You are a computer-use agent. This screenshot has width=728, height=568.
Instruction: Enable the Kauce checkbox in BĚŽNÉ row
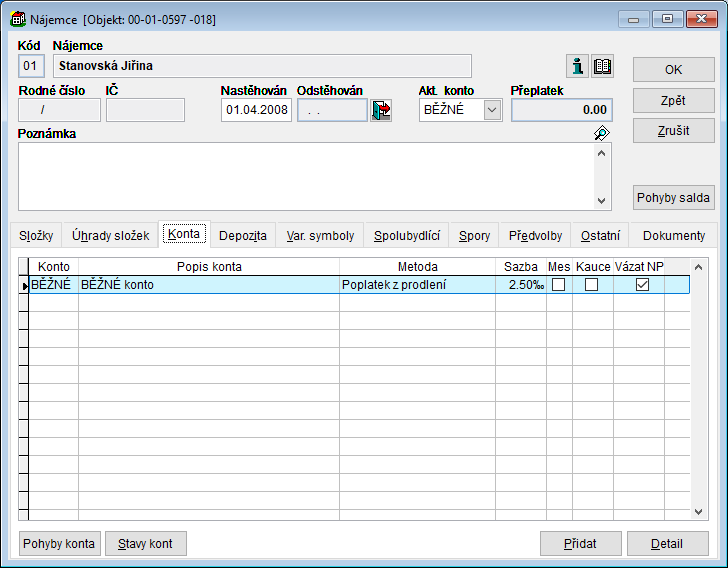click(x=592, y=285)
